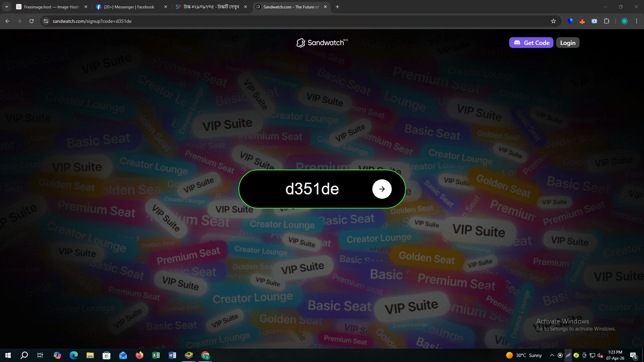Switch to the Messenger Facebook tab
The height and width of the screenshot is (362, 644).
tap(129, 7)
